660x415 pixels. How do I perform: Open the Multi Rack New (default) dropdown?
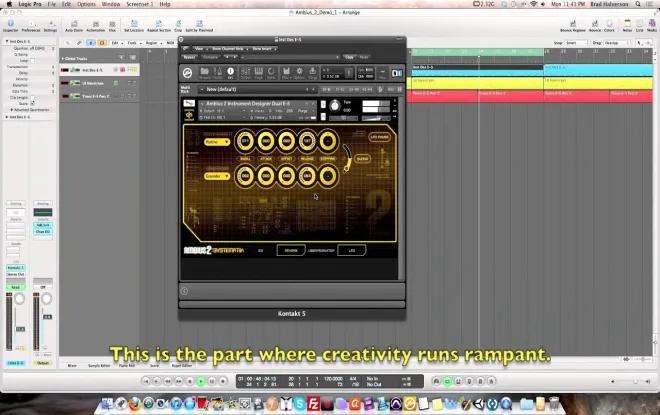[257, 89]
